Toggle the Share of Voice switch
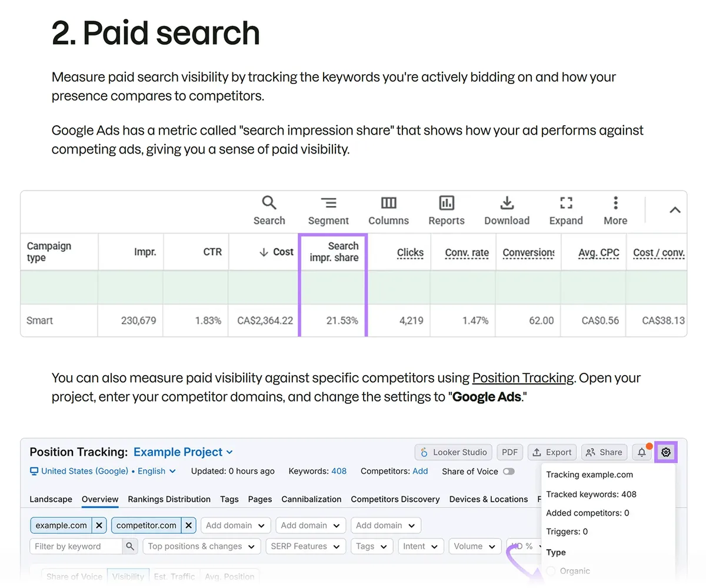Viewport: 706px width, 588px height. pyautogui.click(x=508, y=472)
